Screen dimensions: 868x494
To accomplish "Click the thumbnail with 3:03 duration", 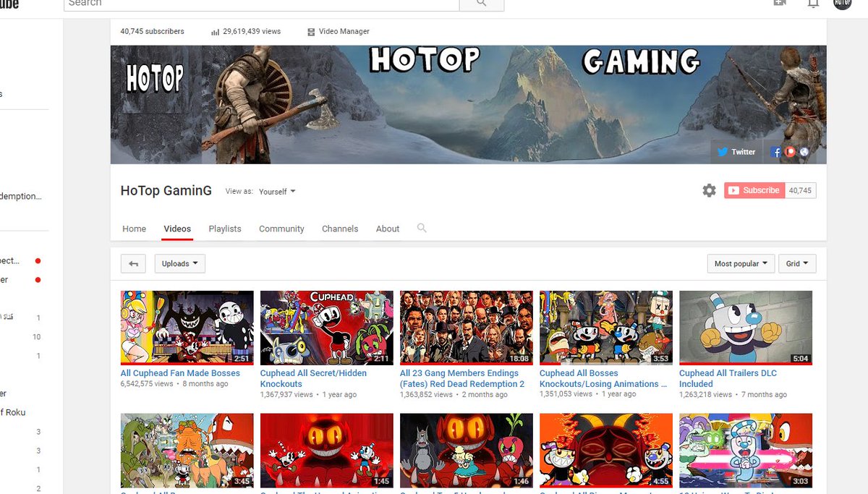I will click(746, 451).
